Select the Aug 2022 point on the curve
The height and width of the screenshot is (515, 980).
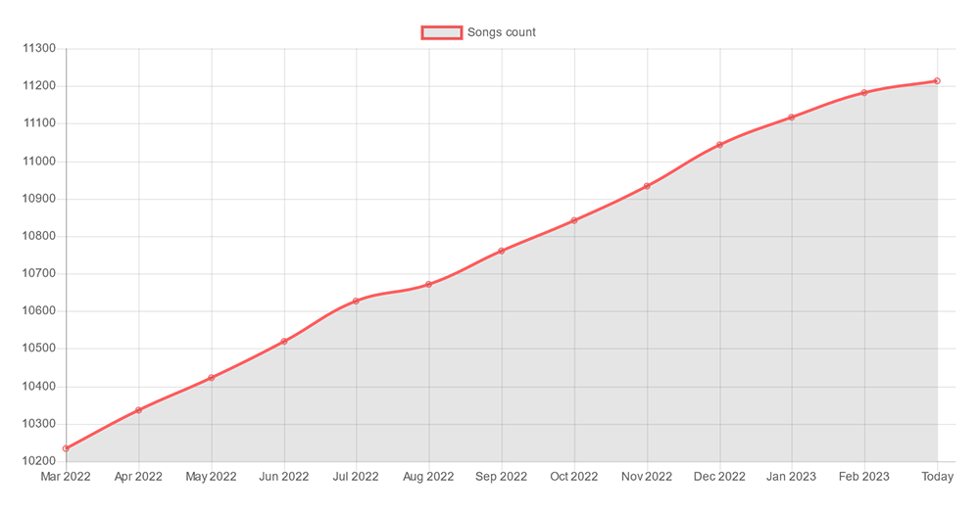(x=429, y=285)
